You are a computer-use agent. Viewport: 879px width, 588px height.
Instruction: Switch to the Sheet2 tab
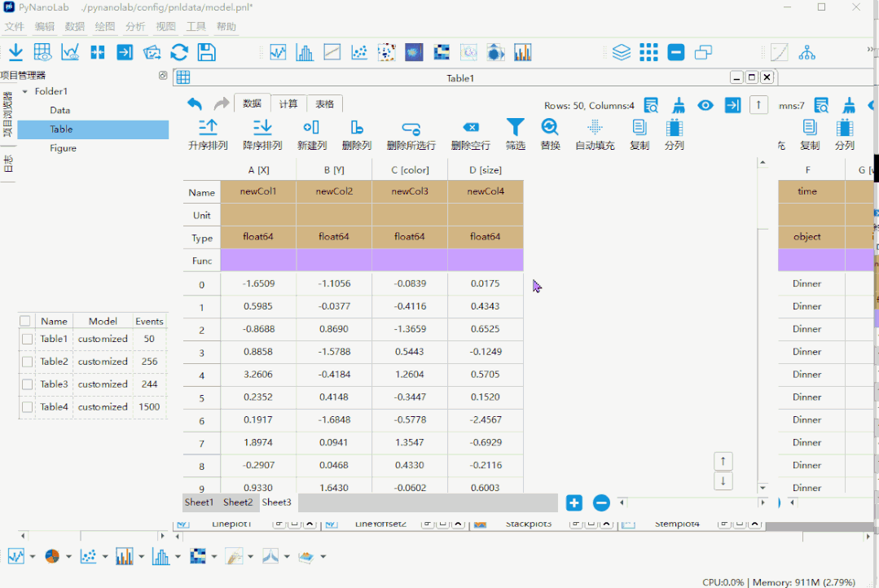click(238, 502)
